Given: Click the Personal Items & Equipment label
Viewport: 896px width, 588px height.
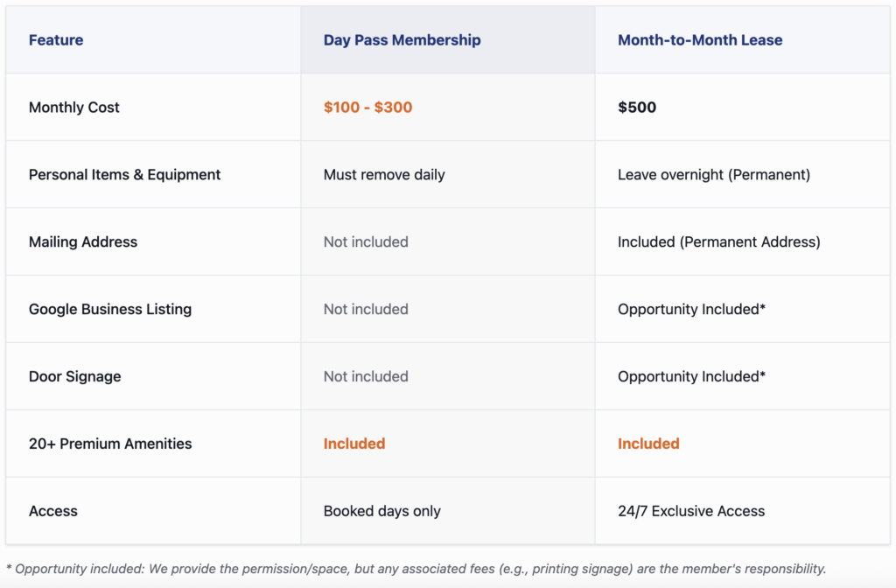Looking at the screenshot, I should click(x=124, y=175).
